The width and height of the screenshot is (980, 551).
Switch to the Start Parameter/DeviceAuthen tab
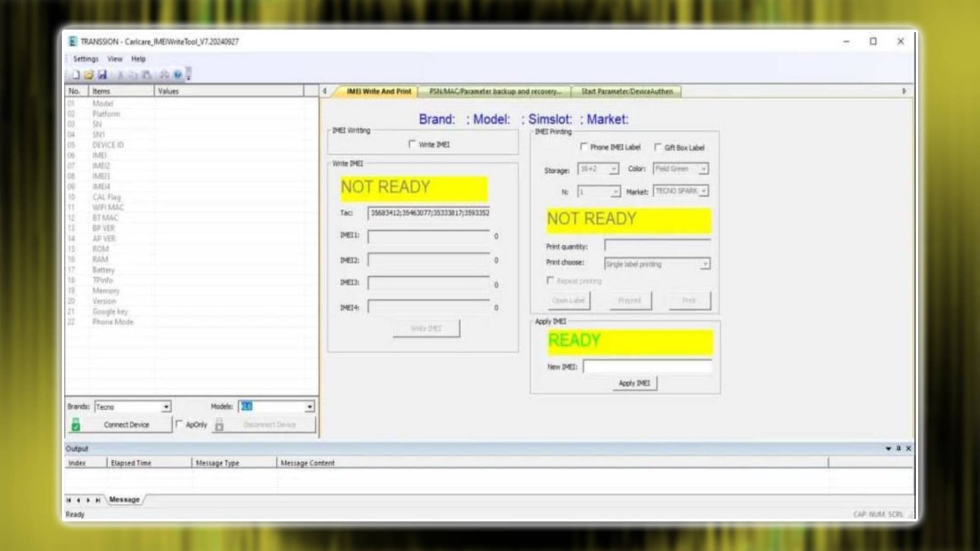627,91
